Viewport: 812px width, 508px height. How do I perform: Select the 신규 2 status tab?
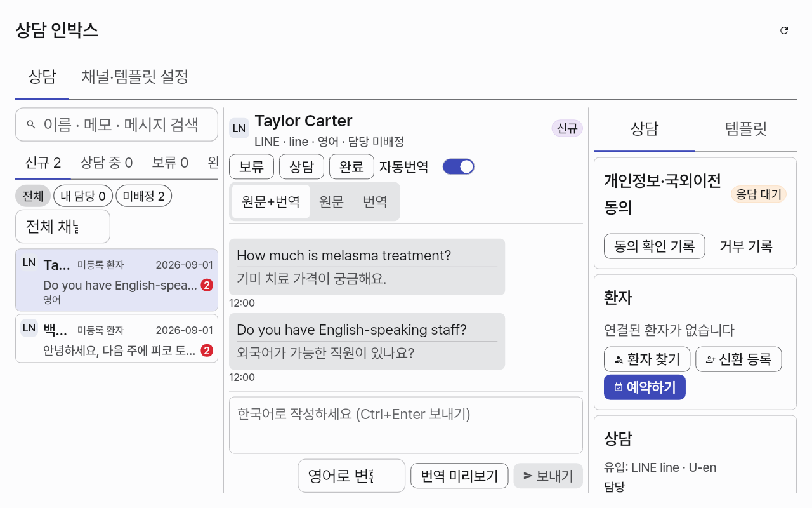pyautogui.click(x=43, y=163)
